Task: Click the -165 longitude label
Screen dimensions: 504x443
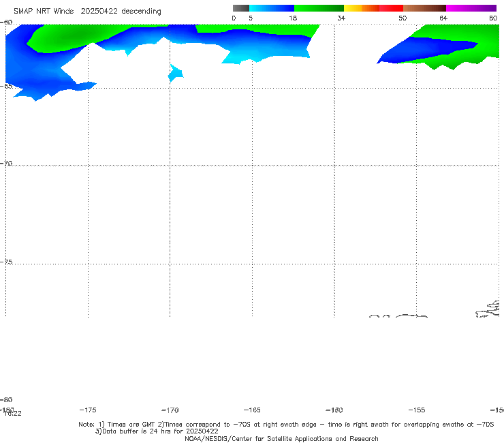Action: [x=252, y=410]
